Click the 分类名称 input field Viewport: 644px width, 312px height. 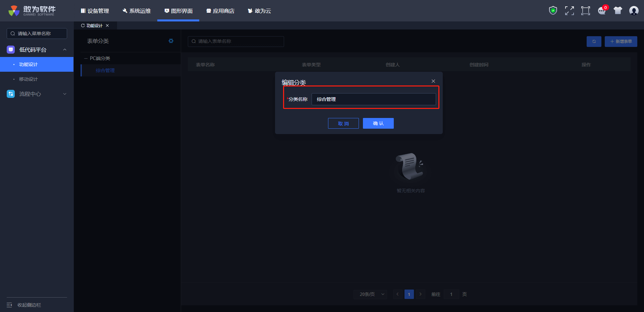click(374, 99)
